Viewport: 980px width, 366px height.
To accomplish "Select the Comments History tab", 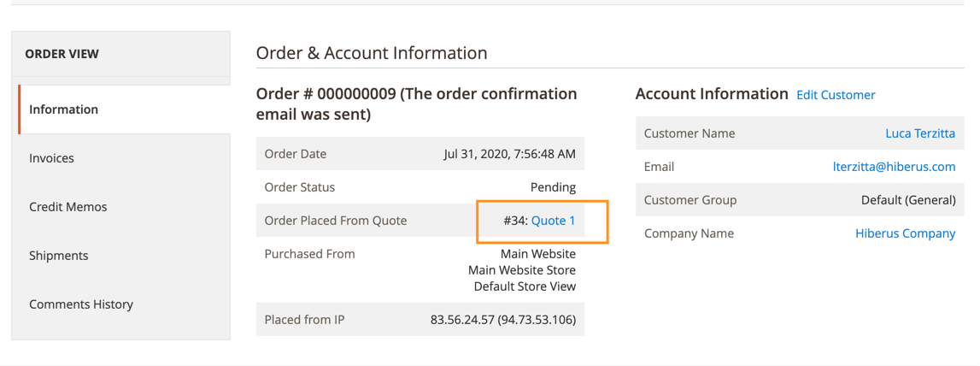I will click(x=124, y=304).
